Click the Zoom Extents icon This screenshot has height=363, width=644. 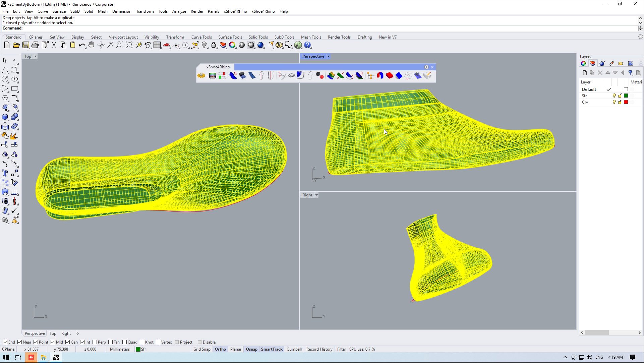(129, 45)
